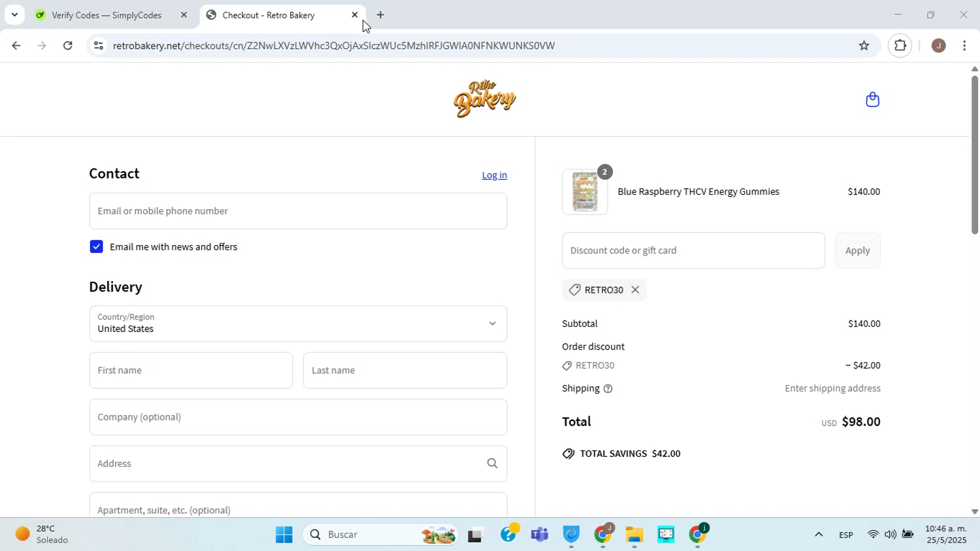Open the shopping bag cart icon

872,99
